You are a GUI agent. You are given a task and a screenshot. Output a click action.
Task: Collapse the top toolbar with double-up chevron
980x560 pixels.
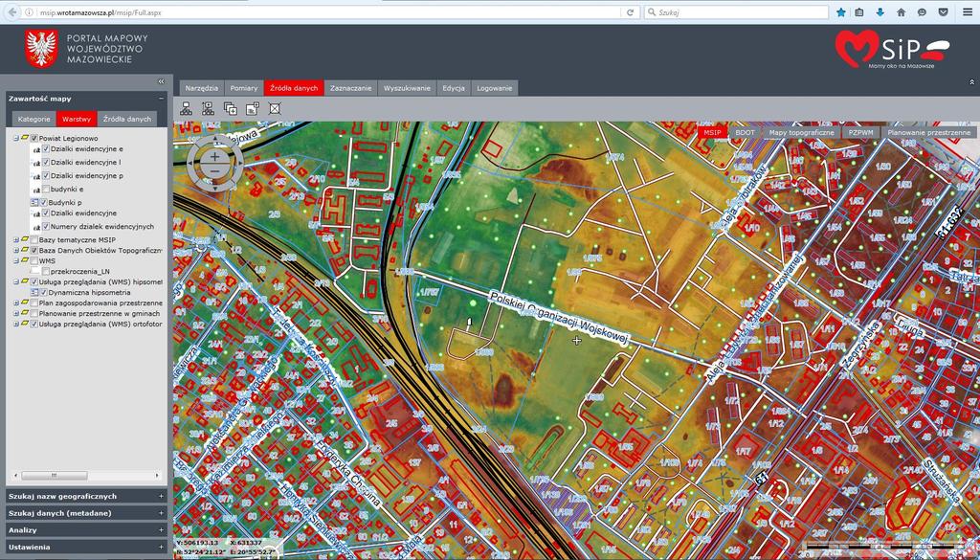971,82
